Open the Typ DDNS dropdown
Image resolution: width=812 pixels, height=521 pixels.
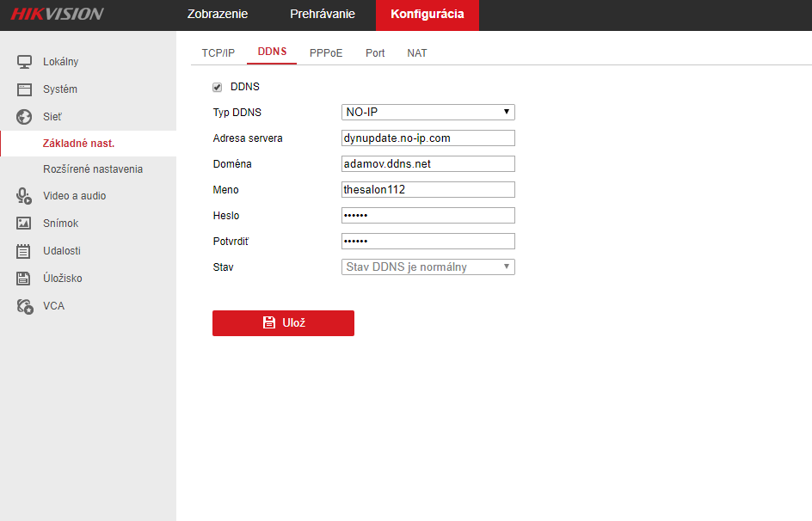point(428,113)
